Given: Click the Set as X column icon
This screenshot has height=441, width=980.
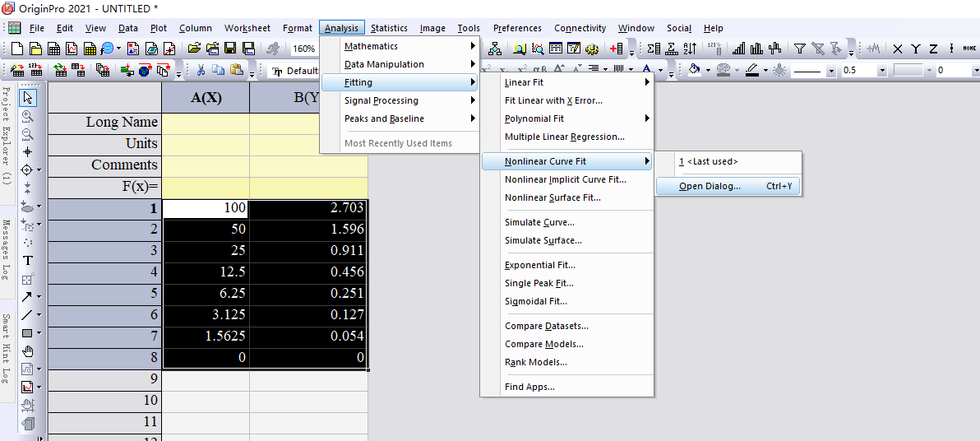Looking at the screenshot, I should pos(898,49).
